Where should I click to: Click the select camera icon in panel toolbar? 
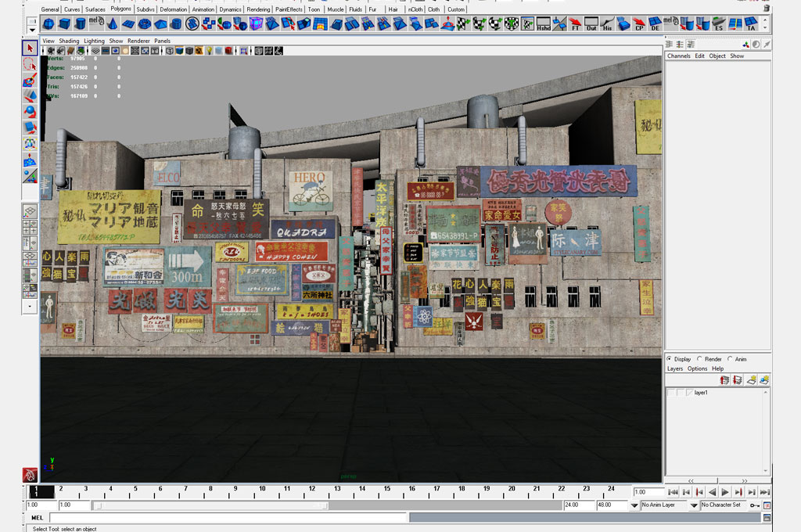coord(51,51)
